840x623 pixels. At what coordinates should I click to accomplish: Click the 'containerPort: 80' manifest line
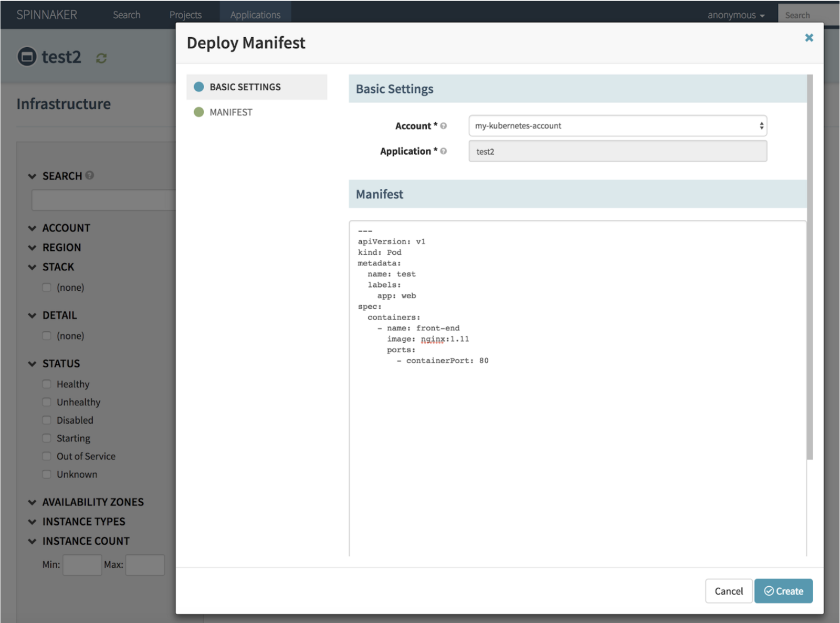click(443, 361)
